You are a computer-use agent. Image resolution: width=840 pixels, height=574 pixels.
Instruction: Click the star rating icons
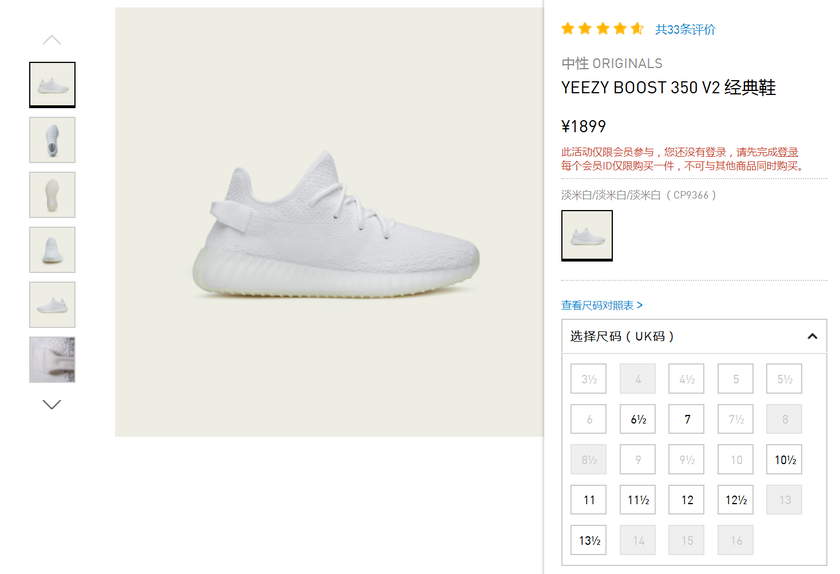602,29
